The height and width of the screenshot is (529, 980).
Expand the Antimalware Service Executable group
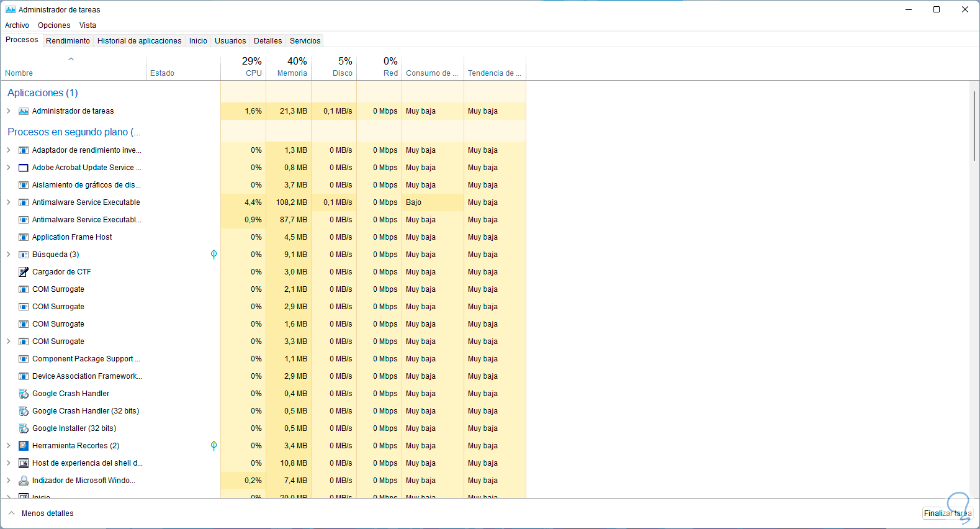click(x=9, y=202)
